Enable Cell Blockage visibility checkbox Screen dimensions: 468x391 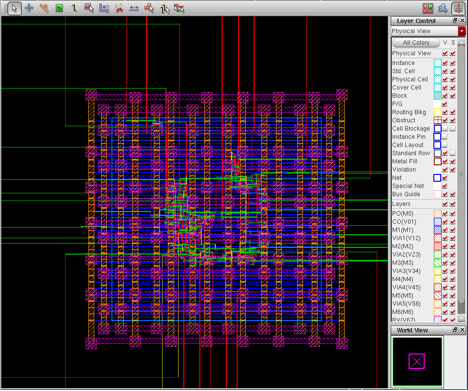[445, 128]
